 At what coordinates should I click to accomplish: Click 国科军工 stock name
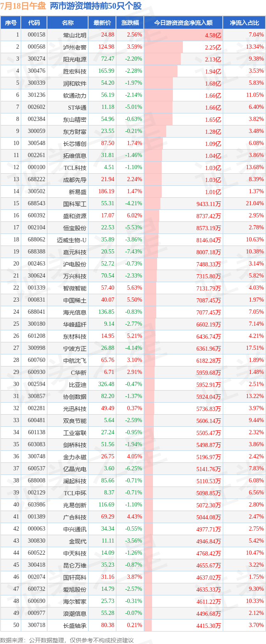[x=75, y=204]
